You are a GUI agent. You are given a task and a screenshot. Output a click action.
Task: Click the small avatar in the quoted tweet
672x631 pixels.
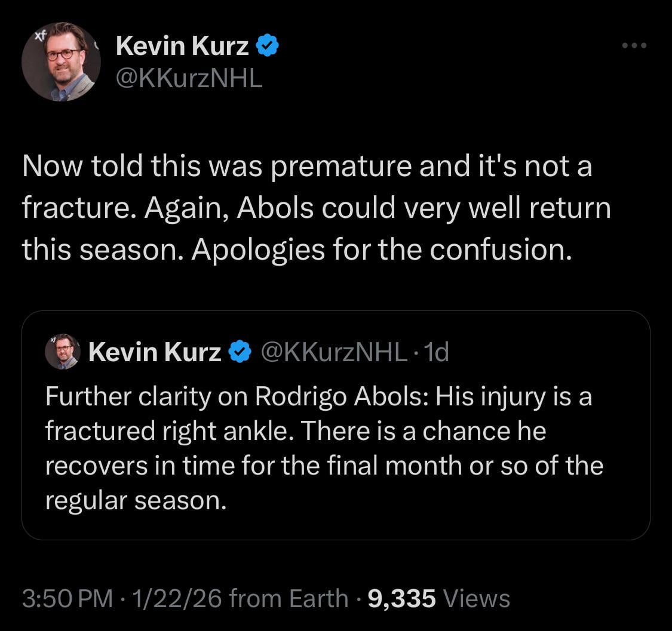click(x=62, y=352)
